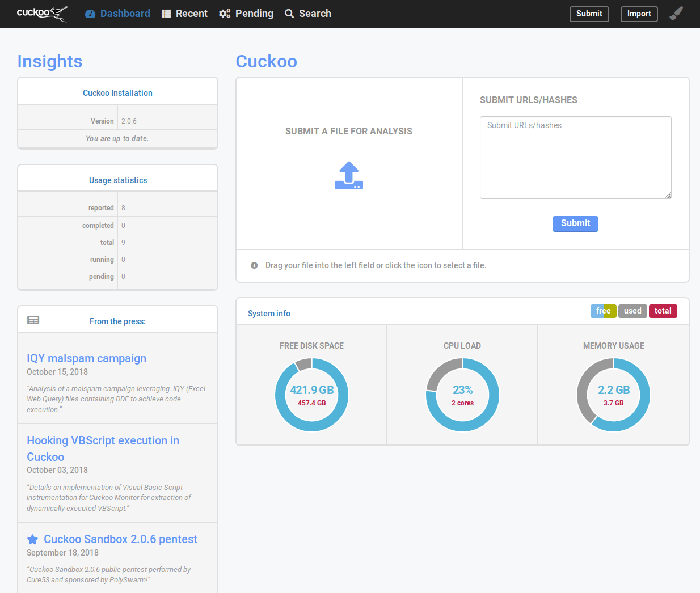Click 'SUBMIT A FILE FOR ANALYSIS' label
The height and width of the screenshot is (593, 700).
[349, 132]
